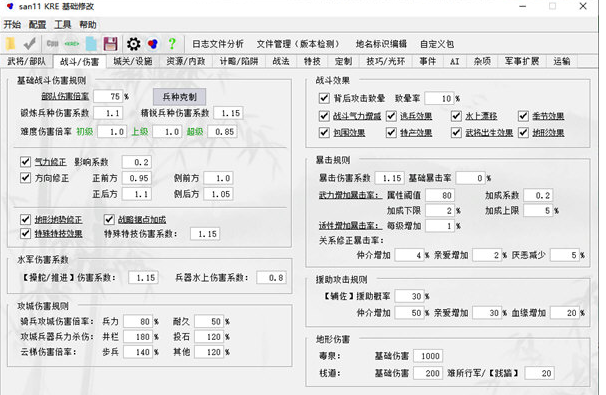Click the 精锐兵种伤害系数 field

tap(228, 113)
